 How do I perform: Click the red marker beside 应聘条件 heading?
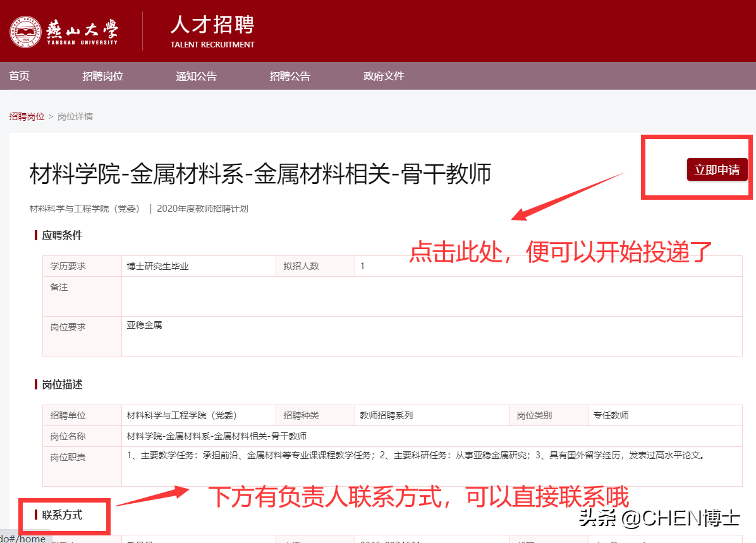click(37, 235)
